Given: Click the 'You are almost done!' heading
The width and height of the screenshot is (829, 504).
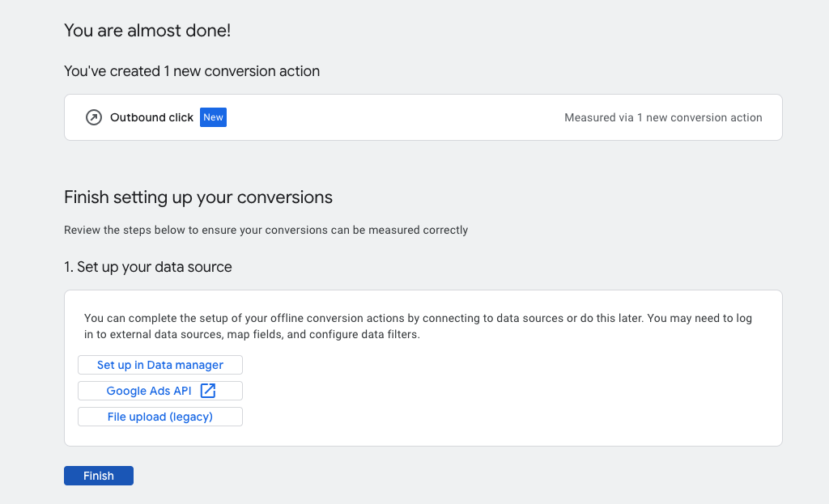Looking at the screenshot, I should pyautogui.click(x=147, y=31).
